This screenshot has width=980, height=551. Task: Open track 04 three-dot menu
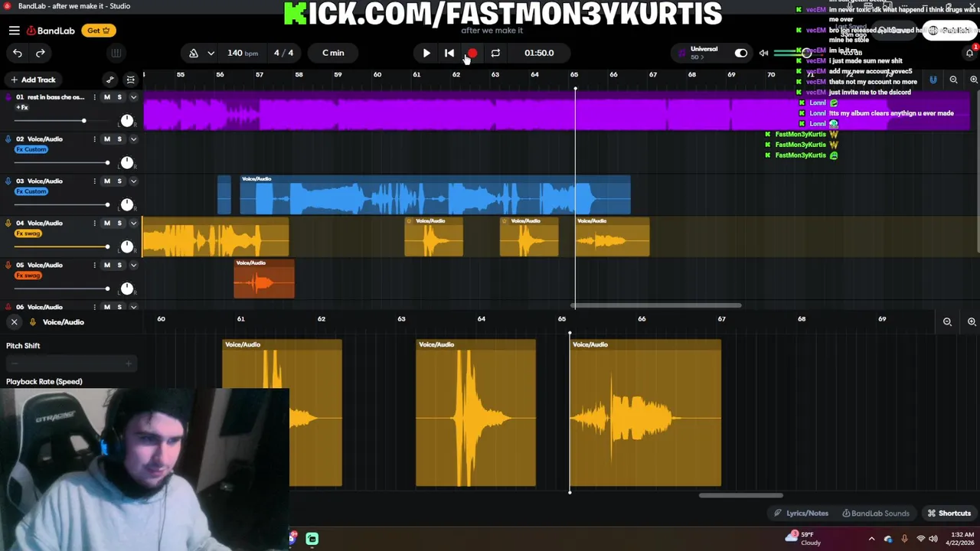coord(94,223)
